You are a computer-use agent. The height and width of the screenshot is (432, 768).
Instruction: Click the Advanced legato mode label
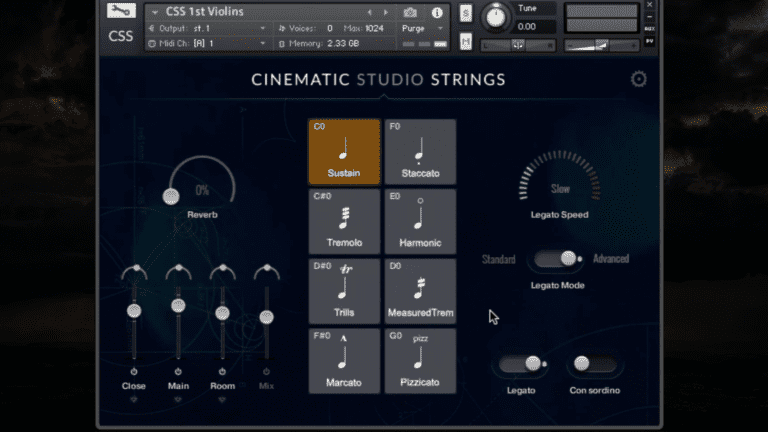(611, 259)
